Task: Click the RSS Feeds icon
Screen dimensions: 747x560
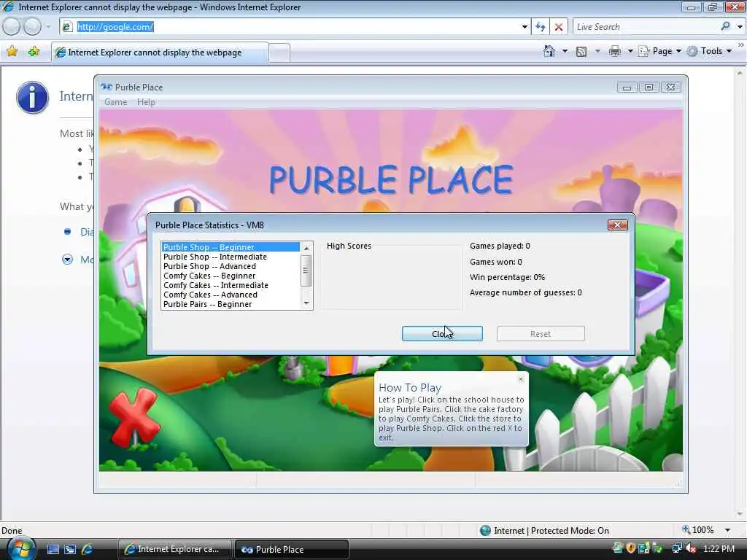Action: tap(581, 52)
